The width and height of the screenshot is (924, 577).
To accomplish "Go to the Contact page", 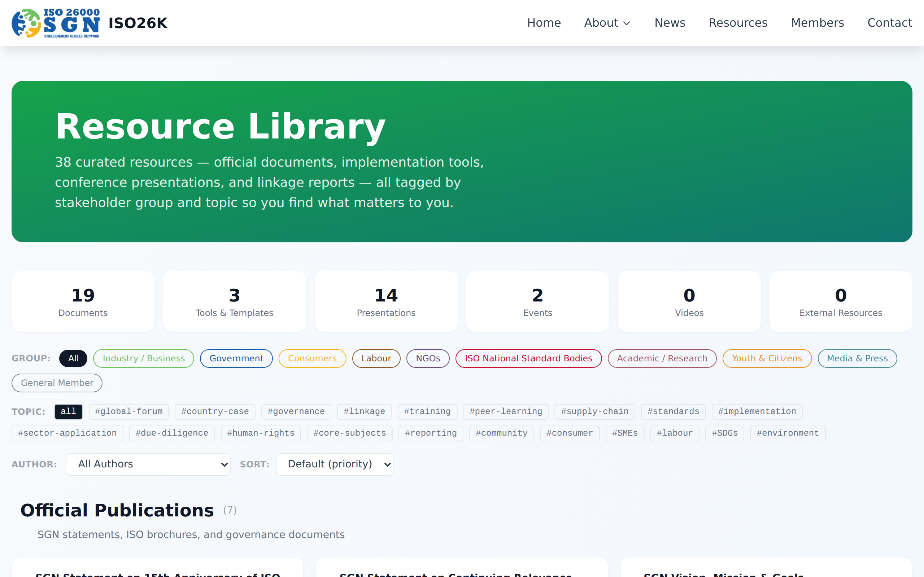I will pos(890,23).
